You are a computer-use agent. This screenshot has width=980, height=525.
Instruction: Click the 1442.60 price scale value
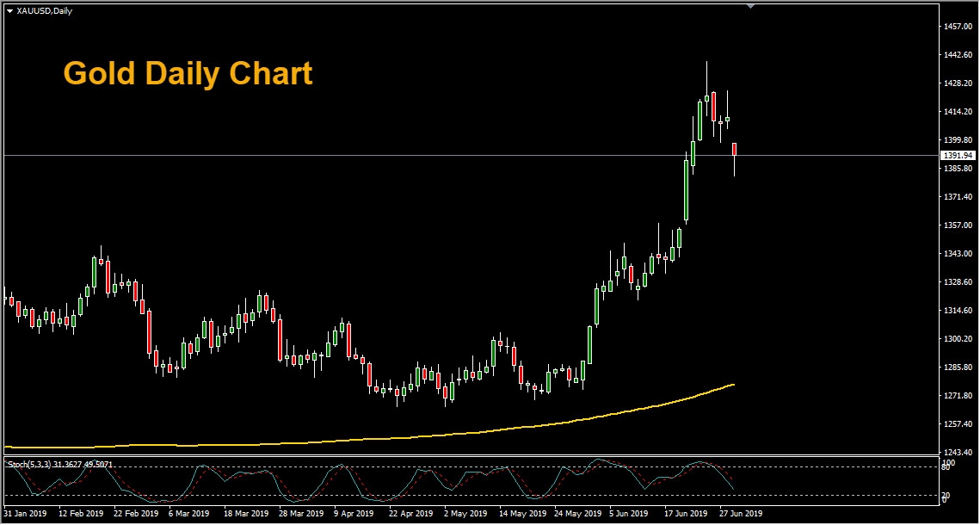[x=958, y=55]
